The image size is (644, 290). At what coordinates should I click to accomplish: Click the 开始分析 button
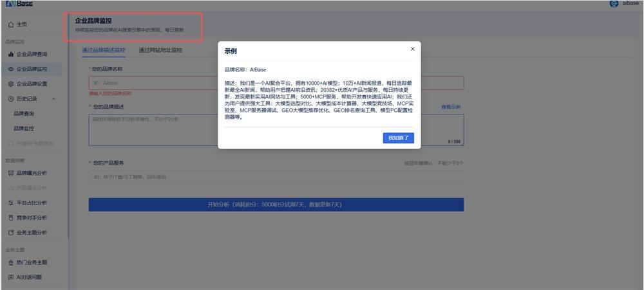tap(276, 204)
